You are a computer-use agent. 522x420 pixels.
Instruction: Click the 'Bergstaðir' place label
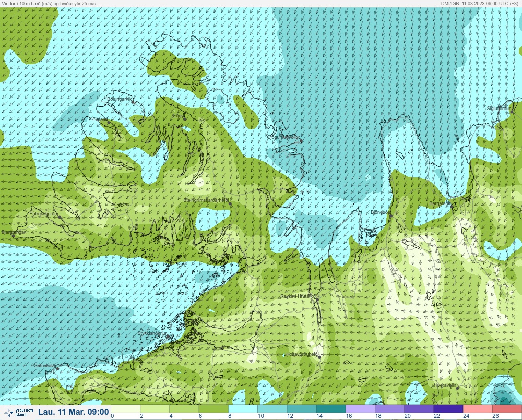click(440, 203)
